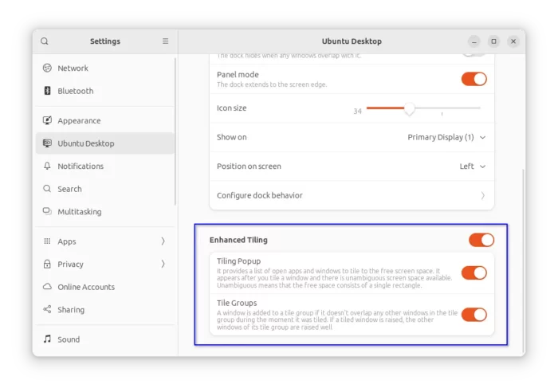Click the Notifications bell icon
Viewport: 558px width, 392px height.
point(47,166)
